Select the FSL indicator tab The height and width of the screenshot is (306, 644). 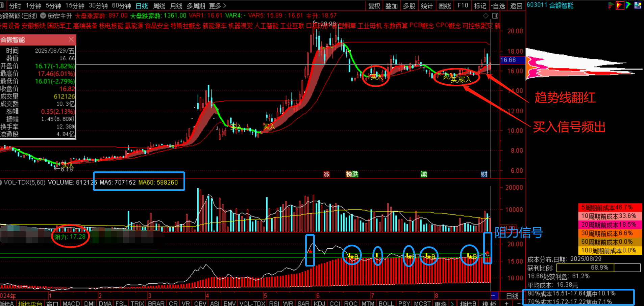pyautogui.click(x=121, y=303)
